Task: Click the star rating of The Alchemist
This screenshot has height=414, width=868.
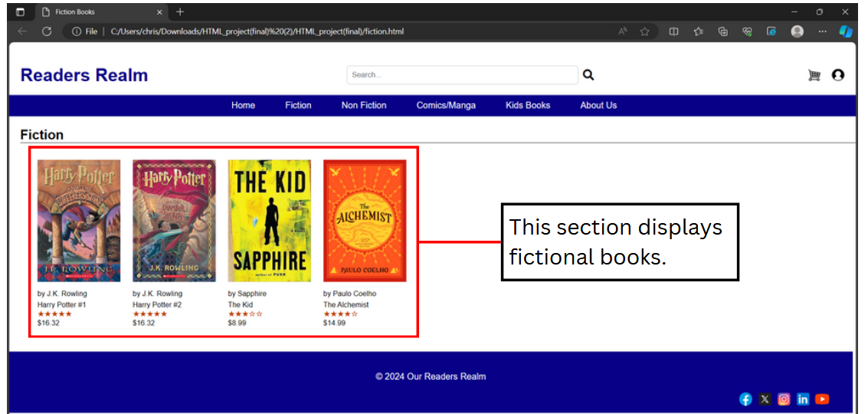Action: 340,314
